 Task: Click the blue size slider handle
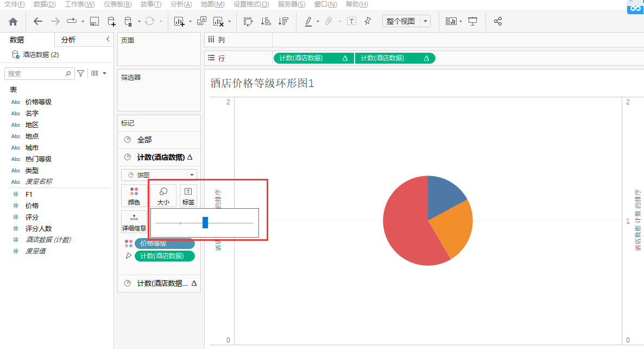click(205, 222)
